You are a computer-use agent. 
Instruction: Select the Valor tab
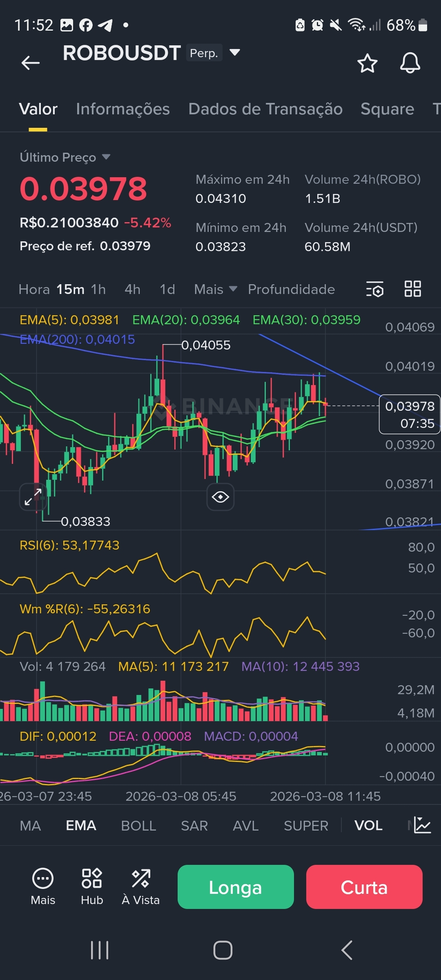[38, 109]
